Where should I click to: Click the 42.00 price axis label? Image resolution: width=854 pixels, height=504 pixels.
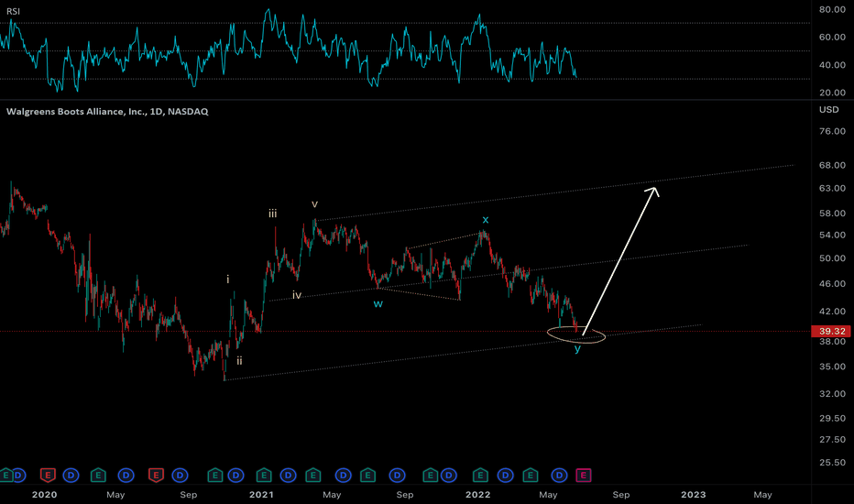[x=832, y=312]
